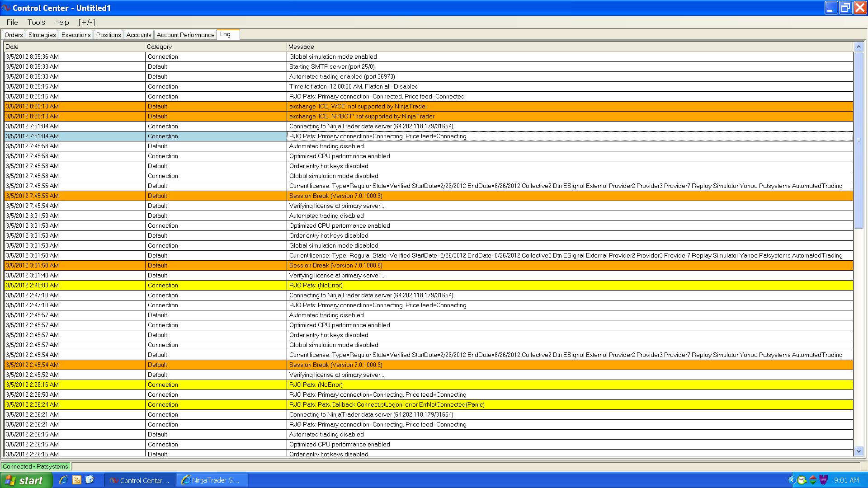Click the purple tray icon
The height and width of the screenshot is (488, 868).
[x=824, y=480]
